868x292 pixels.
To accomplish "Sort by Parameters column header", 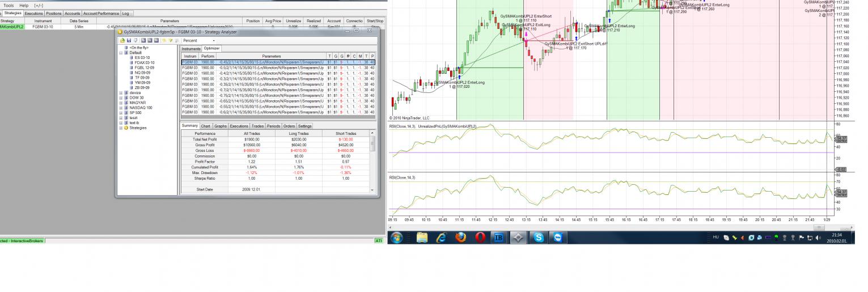I will click(x=271, y=56).
